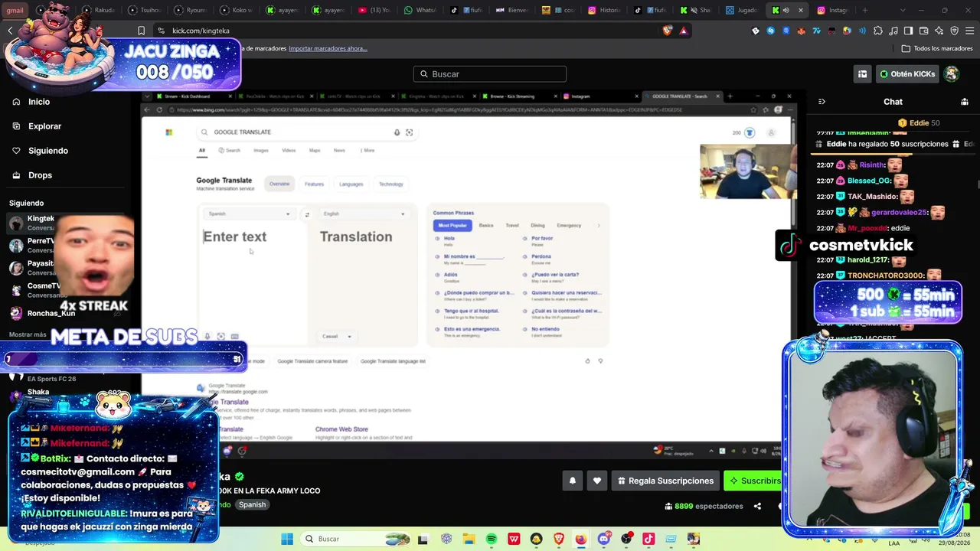Open the Casual tone dropdown in stream

click(x=337, y=337)
